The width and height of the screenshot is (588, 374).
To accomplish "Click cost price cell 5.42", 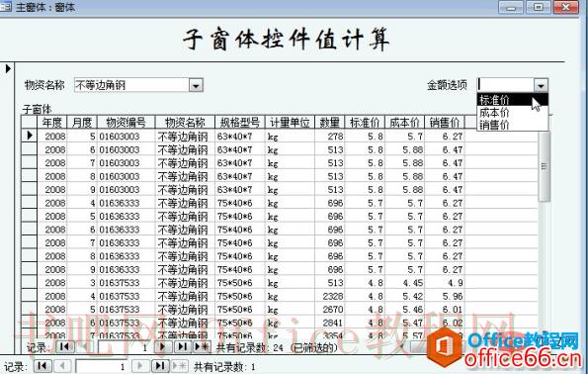I will [404, 296].
